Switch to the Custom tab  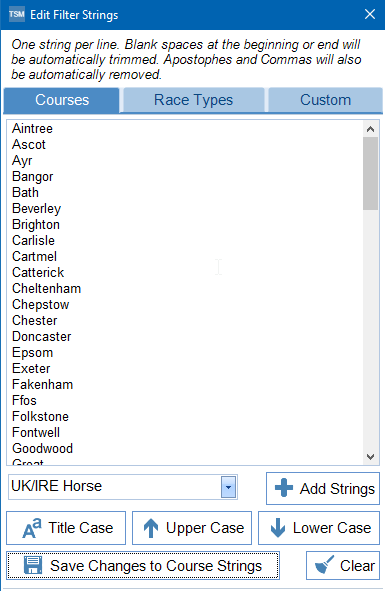[325, 100]
